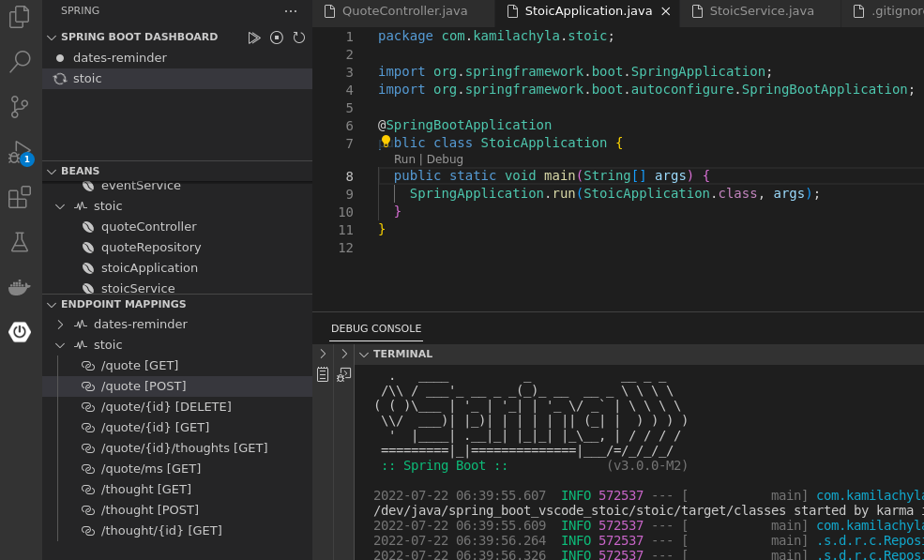Click the Run CodeLens above main method
924x560 pixels.
[403, 159]
